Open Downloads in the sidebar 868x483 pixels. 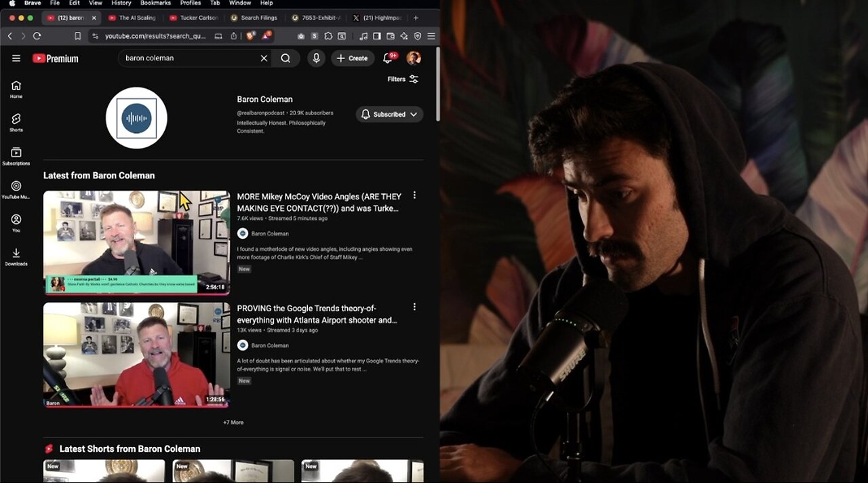(16, 256)
